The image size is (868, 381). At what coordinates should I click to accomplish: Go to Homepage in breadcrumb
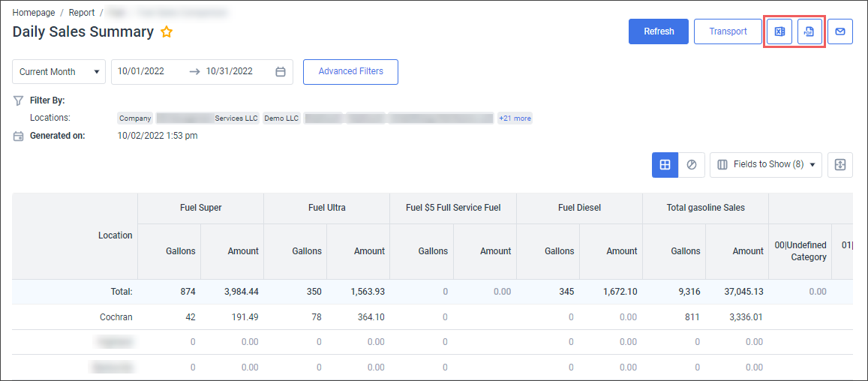coord(34,13)
